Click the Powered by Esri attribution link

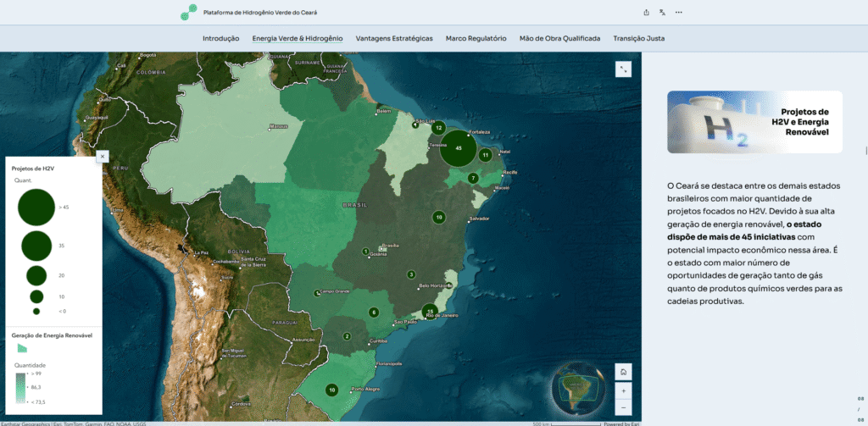[x=621, y=423]
